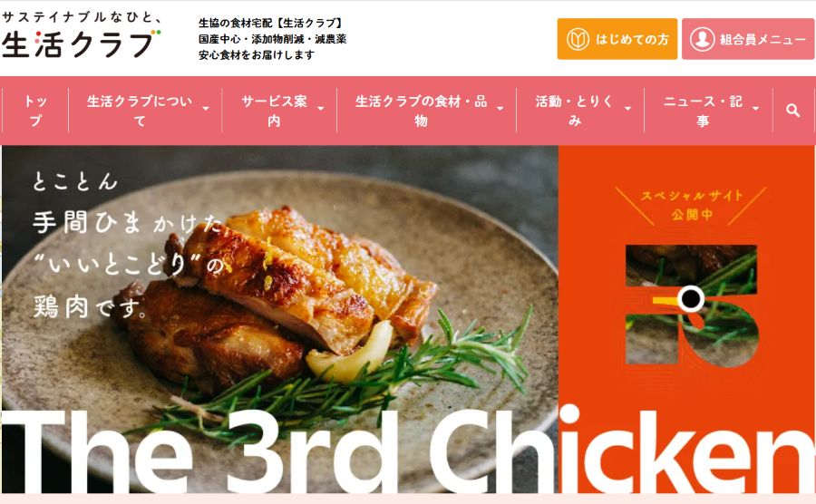Open the ニュース・記事 menu label

[703, 111]
